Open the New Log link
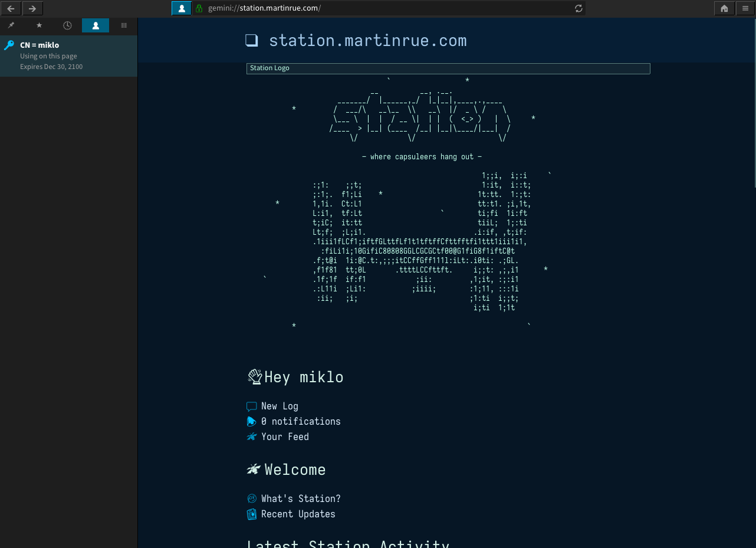 (x=280, y=406)
